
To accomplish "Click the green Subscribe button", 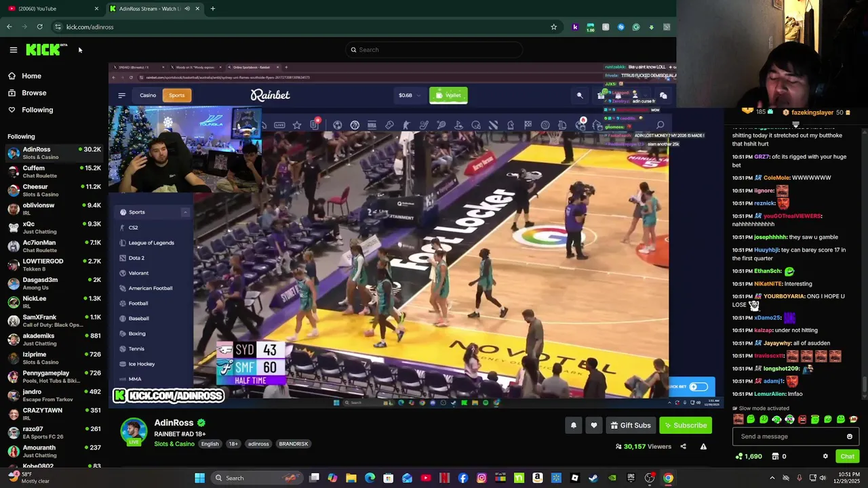I will pyautogui.click(x=685, y=425).
